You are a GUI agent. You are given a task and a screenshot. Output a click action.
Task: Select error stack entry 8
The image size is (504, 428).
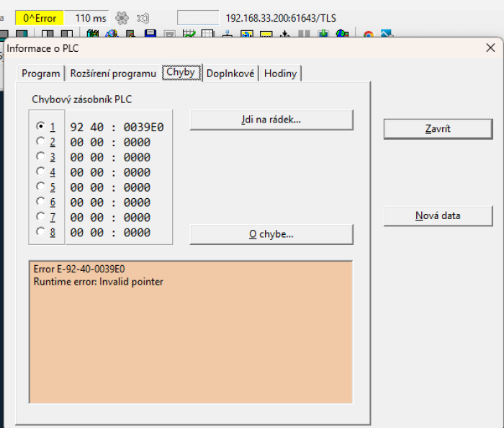point(40,232)
